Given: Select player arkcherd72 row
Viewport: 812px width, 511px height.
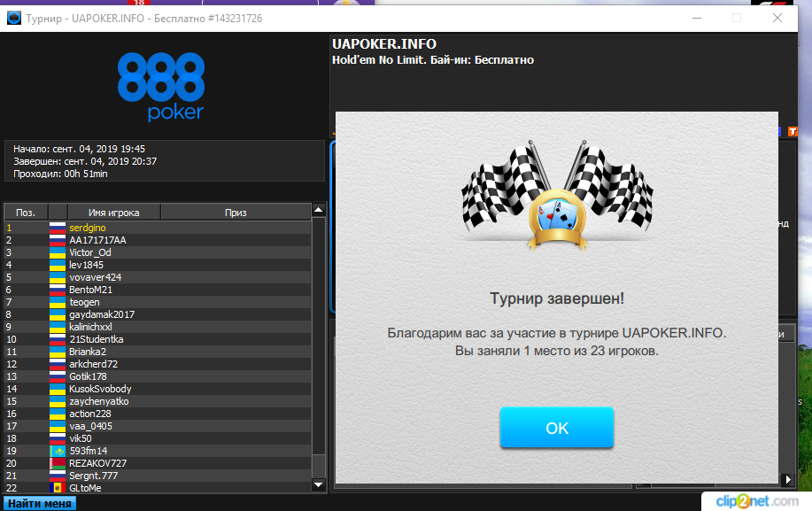Looking at the screenshot, I should pyautogui.click(x=158, y=365).
